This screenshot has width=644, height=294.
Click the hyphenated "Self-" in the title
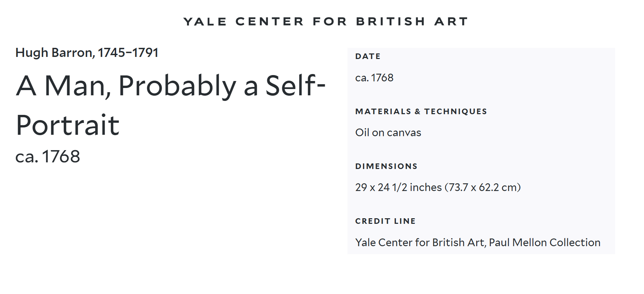click(295, 86)
